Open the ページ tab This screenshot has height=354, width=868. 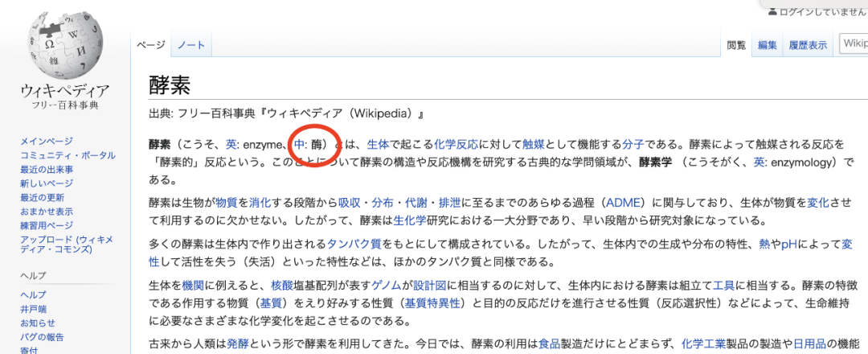(151, 45)
